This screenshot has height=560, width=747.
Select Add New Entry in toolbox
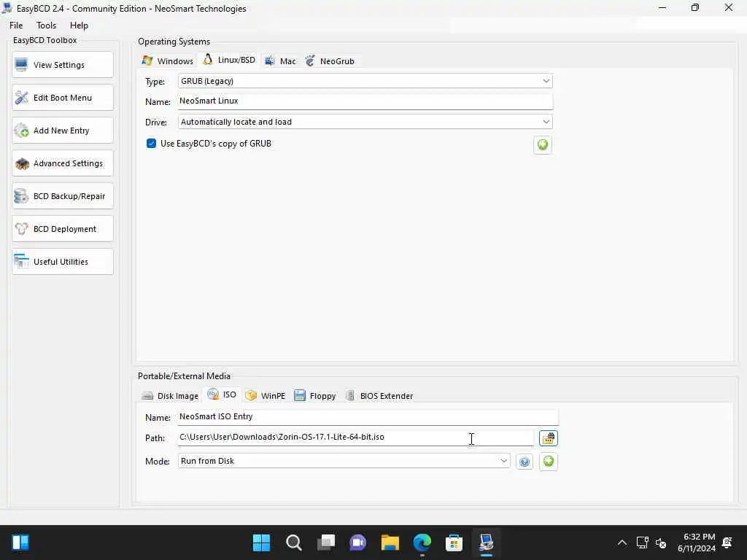[x=63, y=131]
